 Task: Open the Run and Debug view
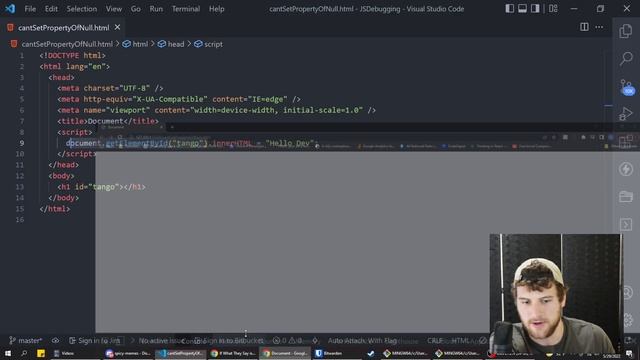coord(626,114)
